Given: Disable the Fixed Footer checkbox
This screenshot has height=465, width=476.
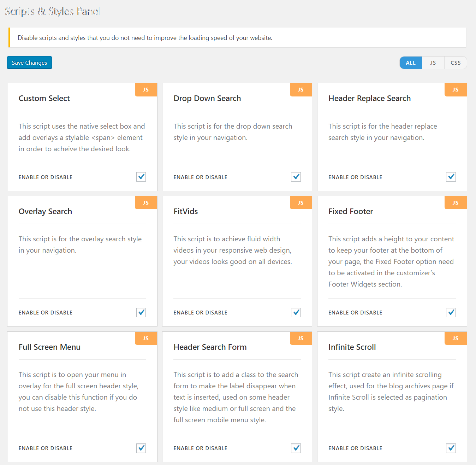Looking at the screenshot, I should (x=451, y=312).
